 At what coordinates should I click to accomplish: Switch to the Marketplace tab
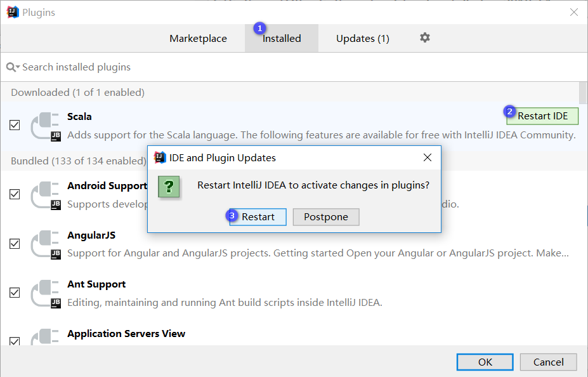198,39
